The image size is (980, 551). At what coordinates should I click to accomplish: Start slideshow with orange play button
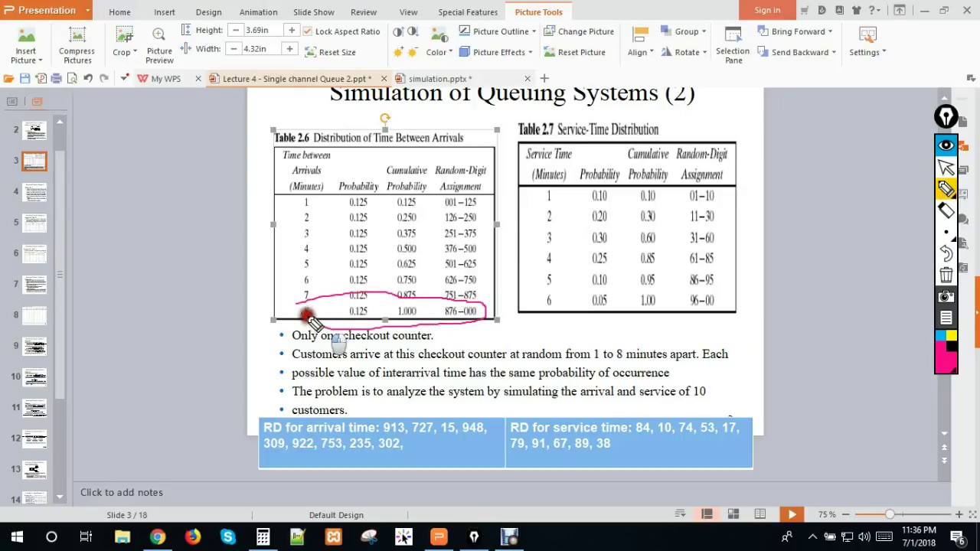coord(792,514)
